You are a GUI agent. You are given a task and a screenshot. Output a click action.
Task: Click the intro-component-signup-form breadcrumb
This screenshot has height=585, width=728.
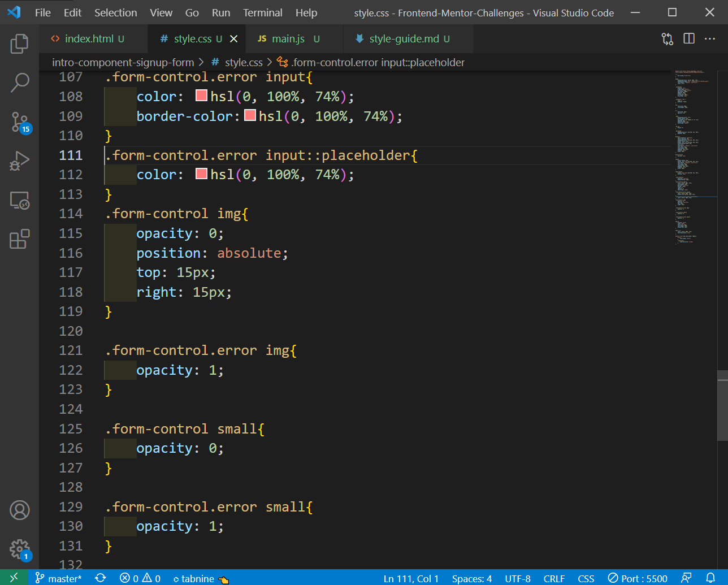click(123, 62)
